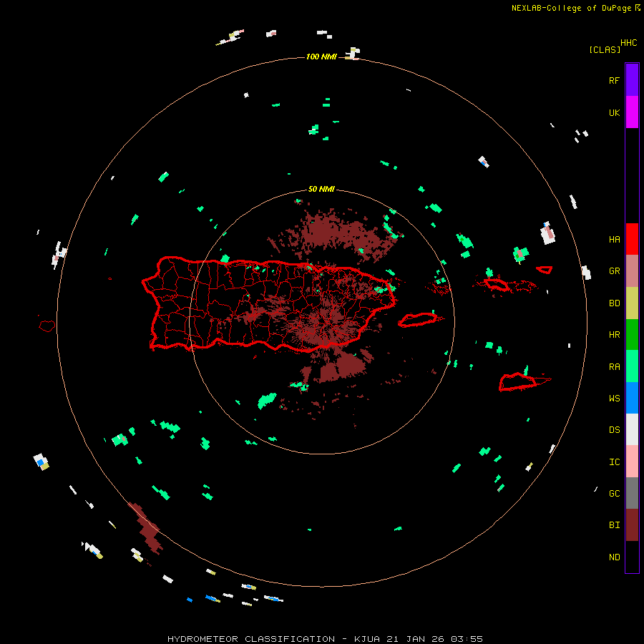The width and height of the screenshot is (644, 644).
Task: Click the DS legend label
Action: point(614,430)
